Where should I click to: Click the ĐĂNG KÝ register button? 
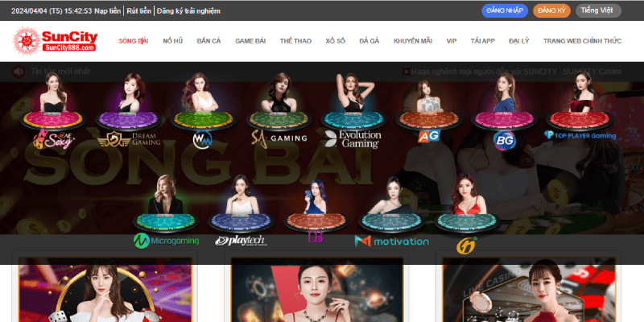tap(551, 10)
